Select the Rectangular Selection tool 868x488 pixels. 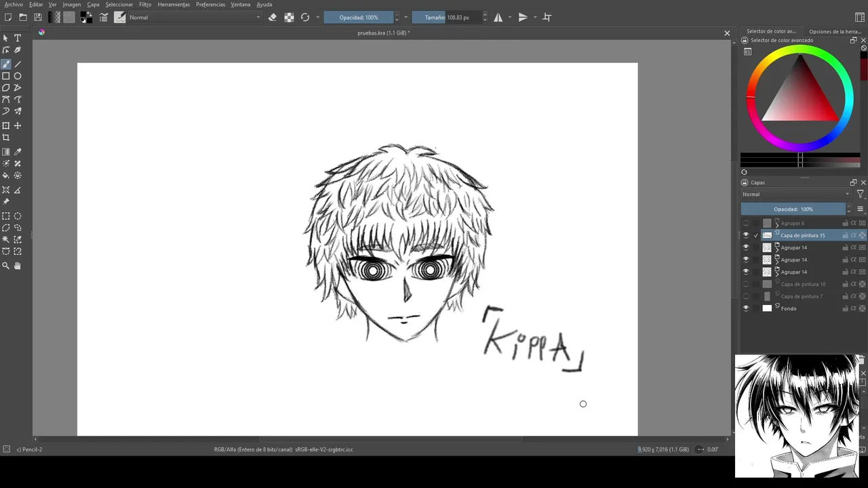coord(6,216)
